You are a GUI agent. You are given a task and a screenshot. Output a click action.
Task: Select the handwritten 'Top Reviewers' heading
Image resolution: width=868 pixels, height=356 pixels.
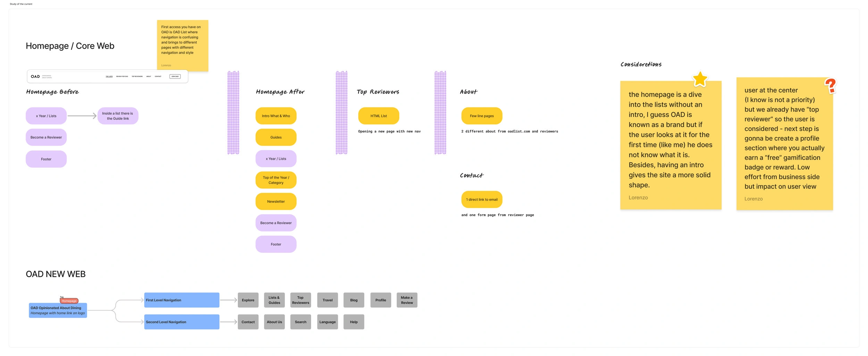point(378,92)
